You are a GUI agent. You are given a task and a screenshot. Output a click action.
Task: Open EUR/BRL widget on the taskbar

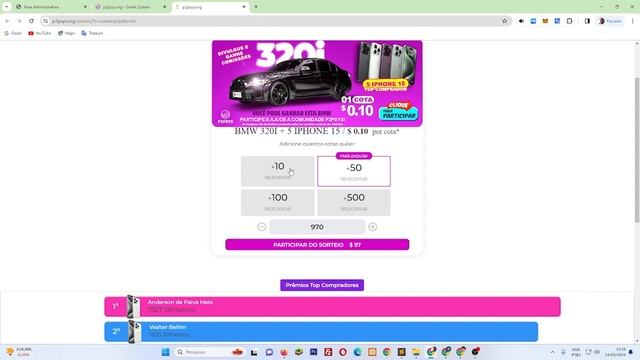(19, 352)
